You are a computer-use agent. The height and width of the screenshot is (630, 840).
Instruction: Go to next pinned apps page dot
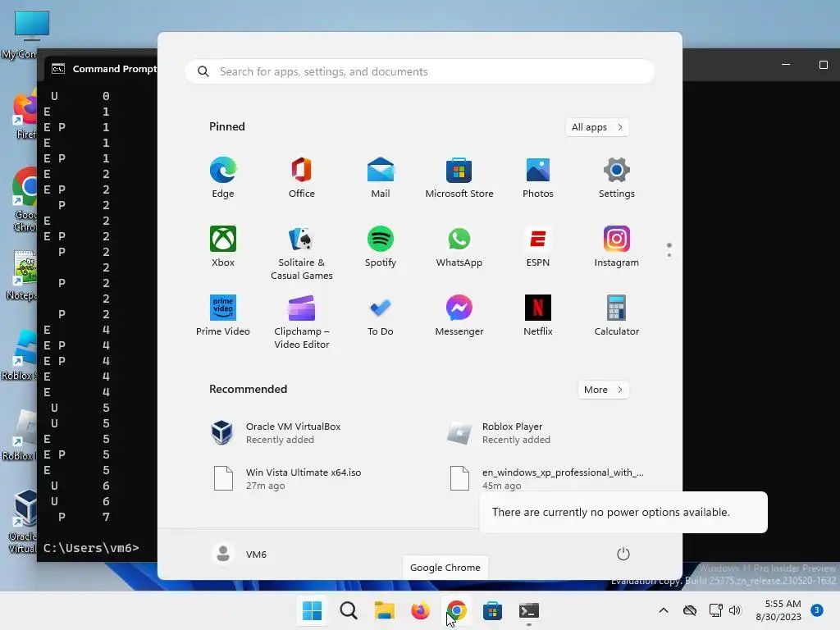click(669, 255)
